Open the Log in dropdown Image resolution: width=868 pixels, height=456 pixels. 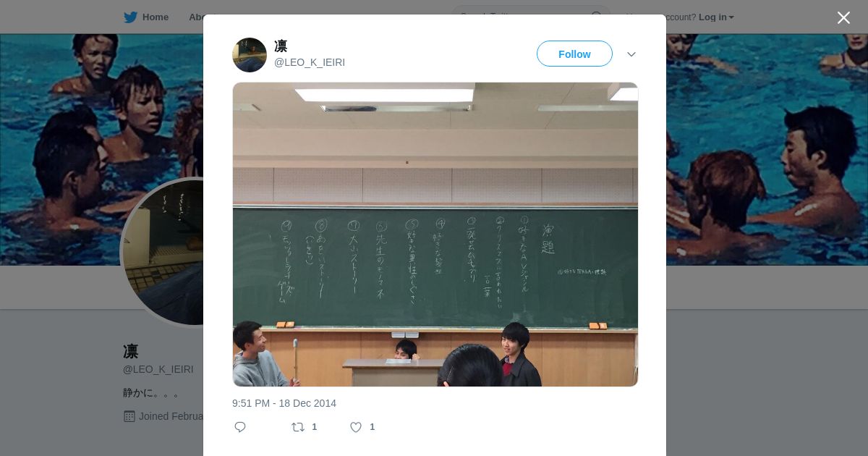coord(716,17)
